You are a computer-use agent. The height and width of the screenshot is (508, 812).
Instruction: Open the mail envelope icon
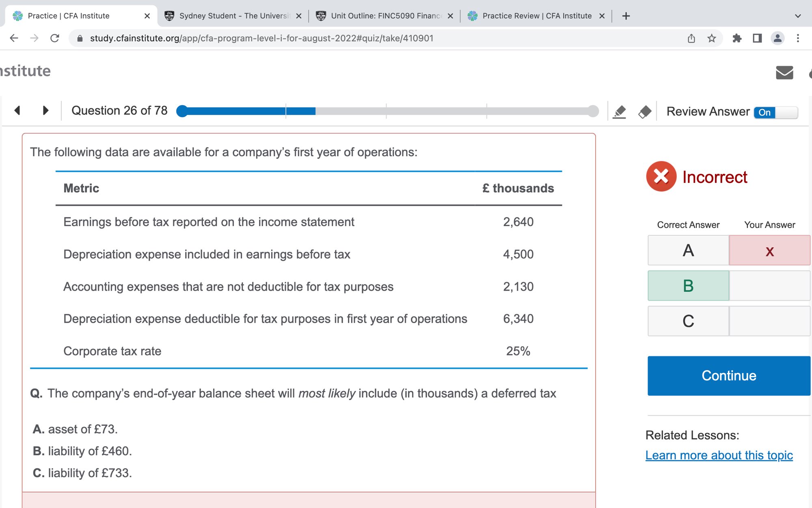point(784,73)
